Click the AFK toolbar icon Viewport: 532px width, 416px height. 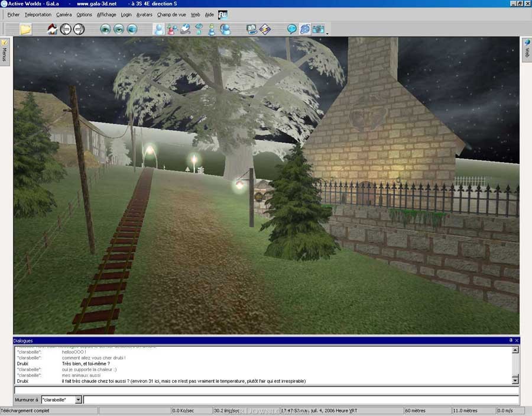click(x=252, y=29)
